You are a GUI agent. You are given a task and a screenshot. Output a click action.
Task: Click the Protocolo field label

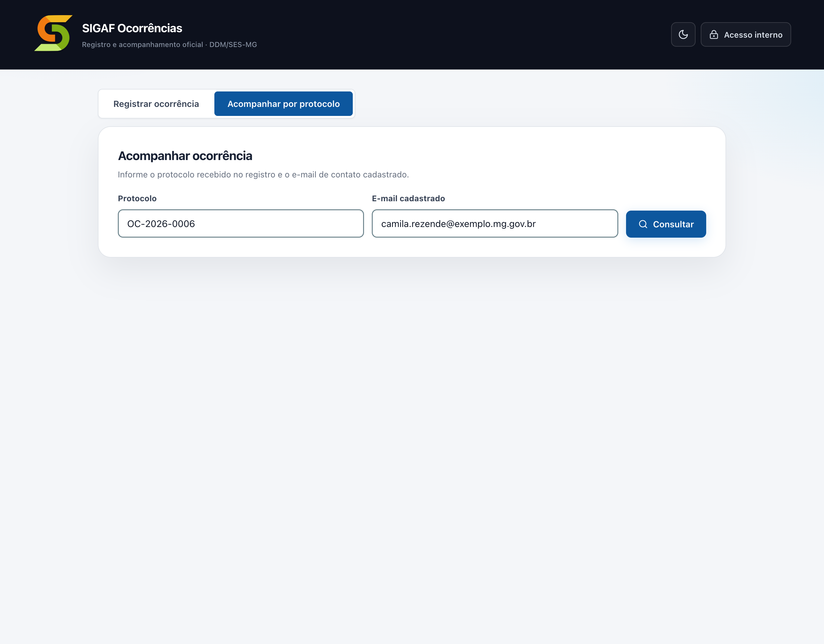pos(137,199)
